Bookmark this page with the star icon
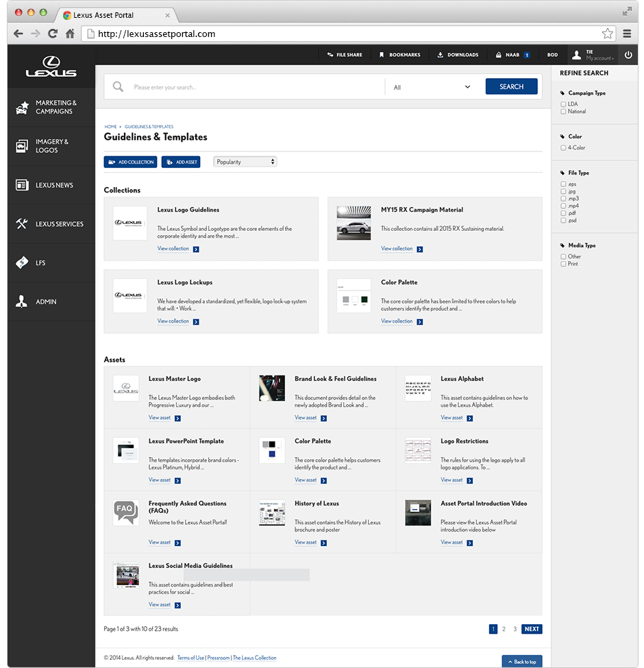The height and width of the screenshot is (668, 644). click(x=608, y=34)
